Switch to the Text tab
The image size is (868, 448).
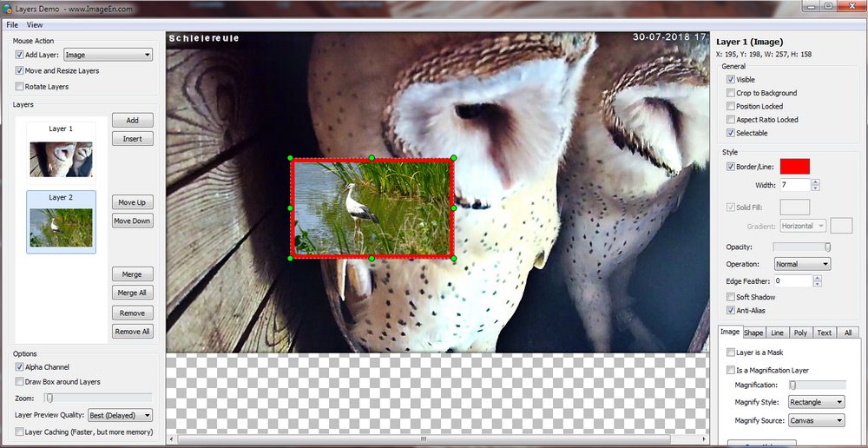(825, 333)
